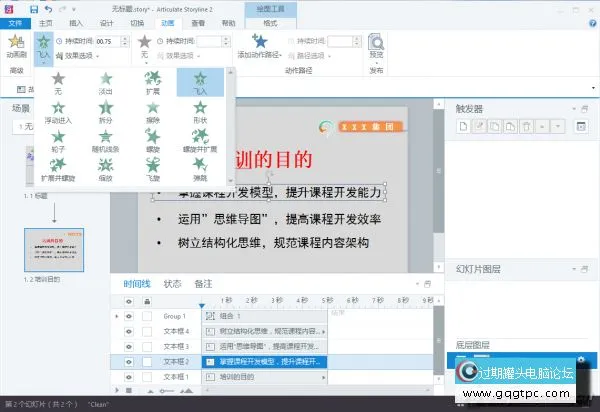The width and height of the screenshot is (600, 412).
Task: Click the Save icon in title bar
Action: pos(34,9)
